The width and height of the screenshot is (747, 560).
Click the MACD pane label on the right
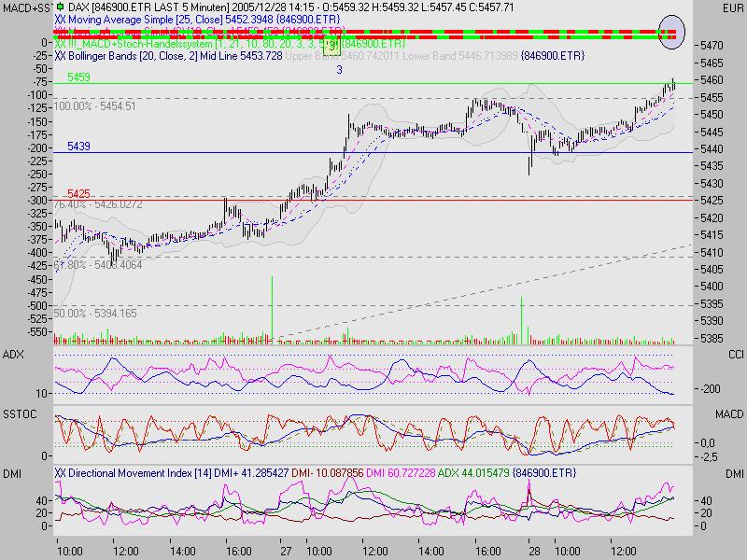click(729, 414)
